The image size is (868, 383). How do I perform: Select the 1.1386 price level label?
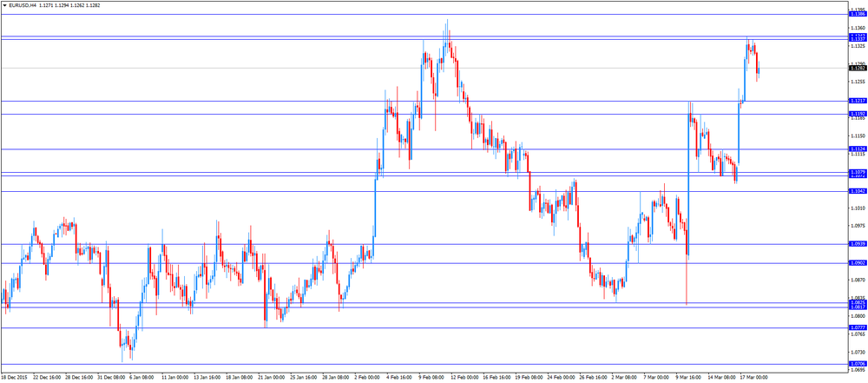point(858,14)
